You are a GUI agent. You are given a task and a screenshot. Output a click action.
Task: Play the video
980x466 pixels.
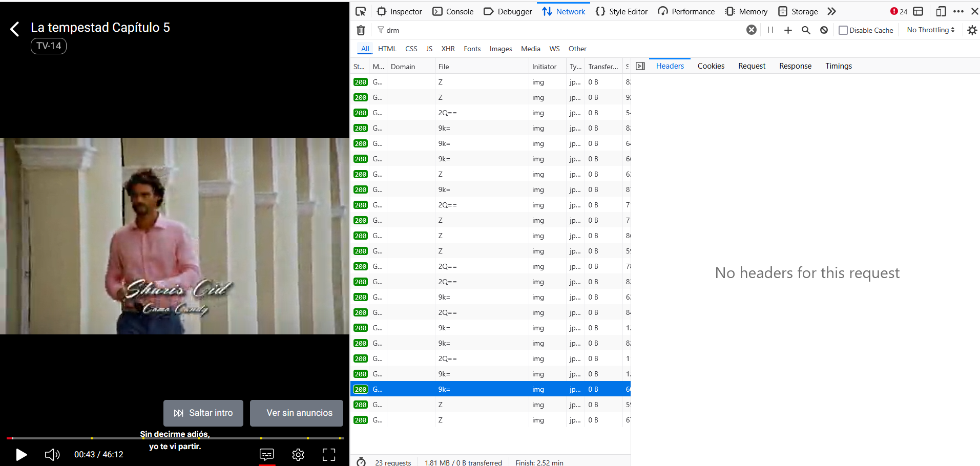pos(21,454)
